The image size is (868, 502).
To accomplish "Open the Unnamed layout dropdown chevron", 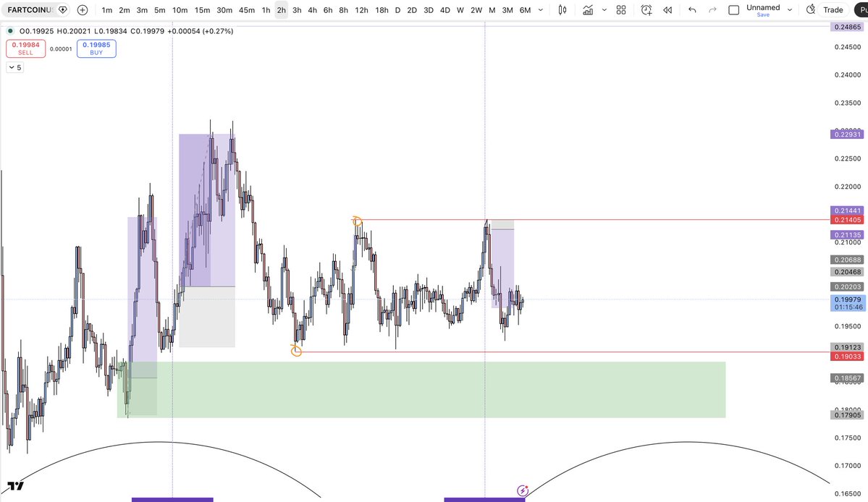I will (x=789, y=10).
